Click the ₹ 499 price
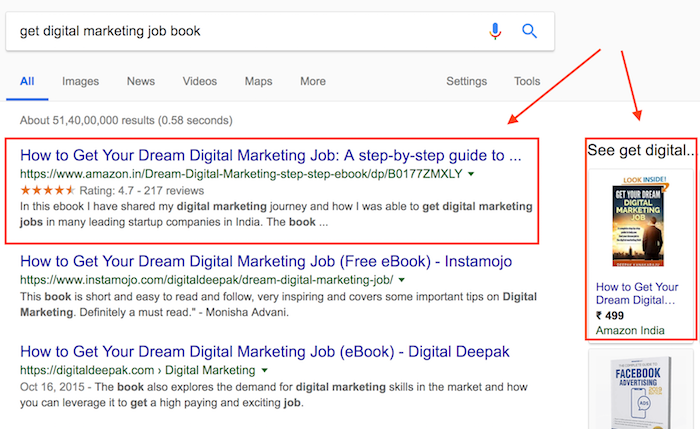 [x=610, y=316]
